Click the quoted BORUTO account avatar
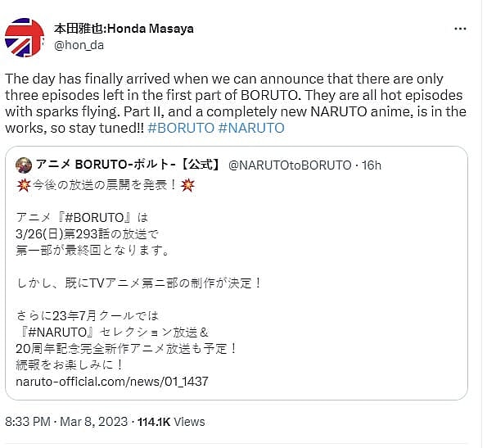This screenshot has width=487, height=448. coord(24,165)
